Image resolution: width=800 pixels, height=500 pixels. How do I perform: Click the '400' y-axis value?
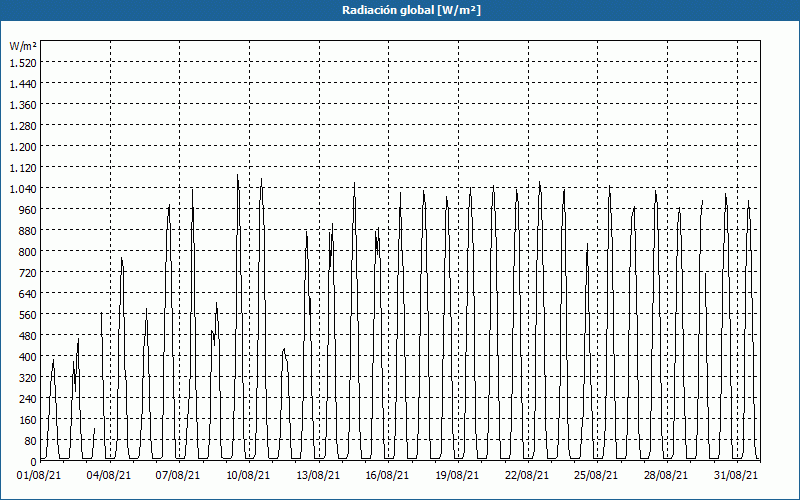pyautogui.click(x=28, y=357)
